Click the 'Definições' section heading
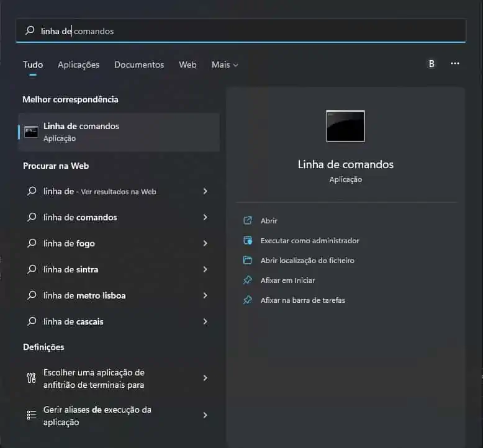483x448 pixels. pos(43,347)
